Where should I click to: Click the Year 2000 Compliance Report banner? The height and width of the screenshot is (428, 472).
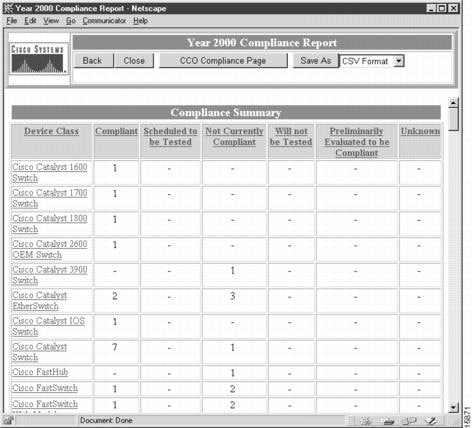pyautogui.click(x=262, y=43)
